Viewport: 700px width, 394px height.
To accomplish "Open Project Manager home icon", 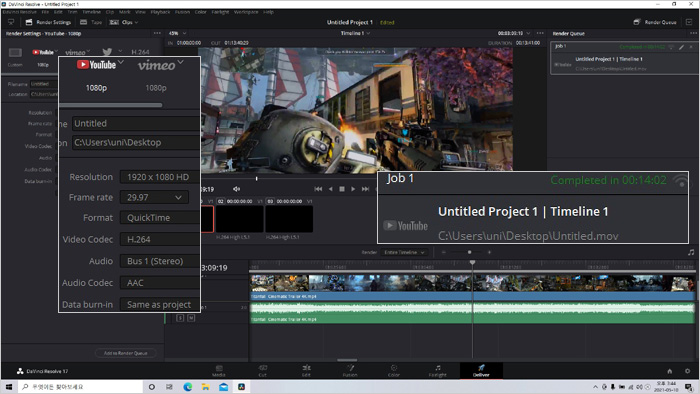I will (670, 371).
